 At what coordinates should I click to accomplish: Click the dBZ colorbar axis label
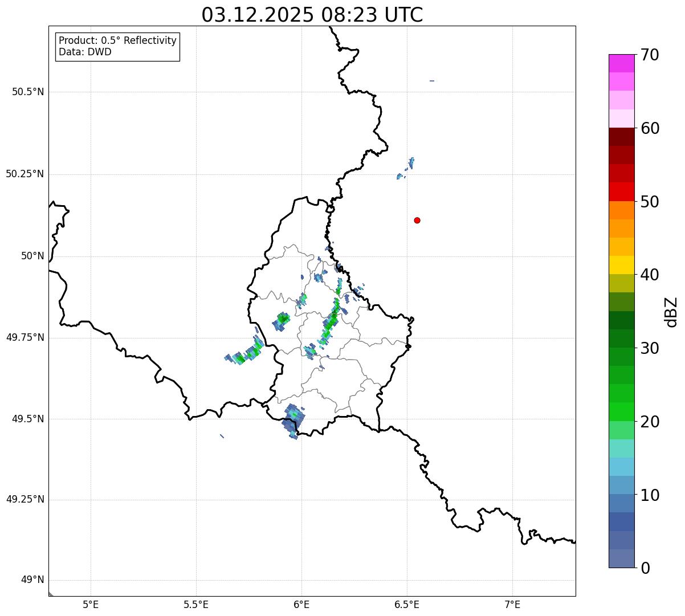tap(671, 311)
